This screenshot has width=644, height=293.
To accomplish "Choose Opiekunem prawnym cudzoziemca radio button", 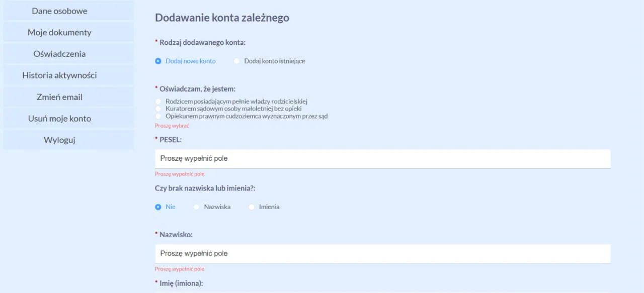I will click(x=158, y=116).
